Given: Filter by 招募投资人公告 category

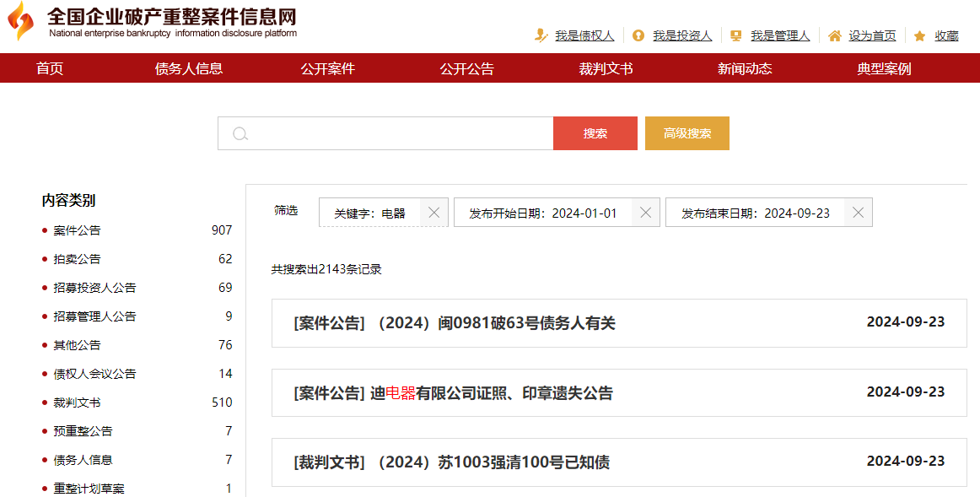Looking at the screenshot, I should point(94,288).
